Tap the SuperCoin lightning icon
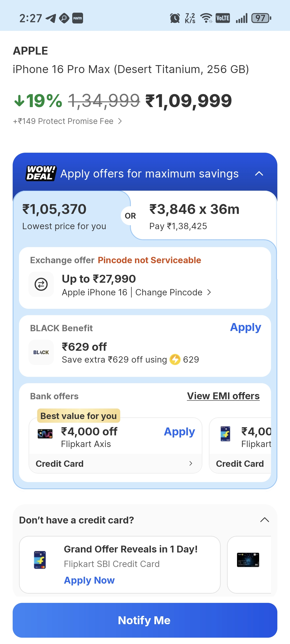This screenshot has height=644, width=290. [x=175, y=359]
